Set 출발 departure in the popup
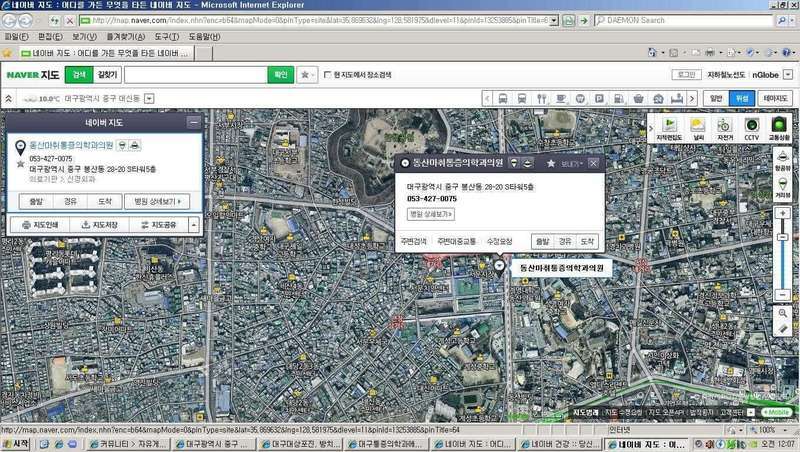The height and width of the screenshot is (452, 800). tap(543, 241)
